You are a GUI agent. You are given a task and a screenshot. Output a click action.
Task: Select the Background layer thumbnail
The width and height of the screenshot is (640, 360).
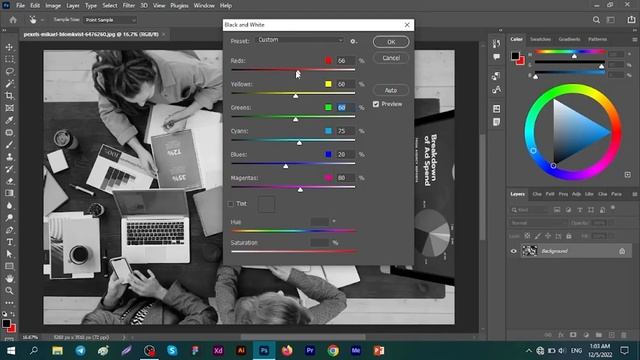(x=529, y=251)
